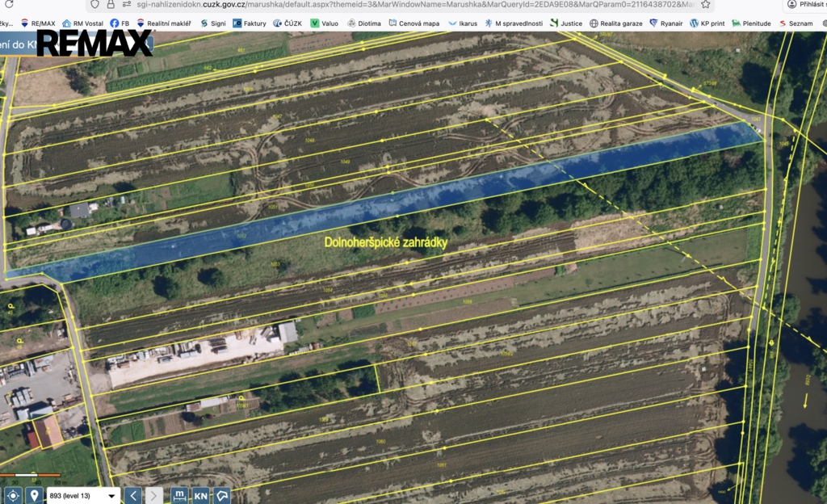Bookmark page with the star icon

pos(706,4)
